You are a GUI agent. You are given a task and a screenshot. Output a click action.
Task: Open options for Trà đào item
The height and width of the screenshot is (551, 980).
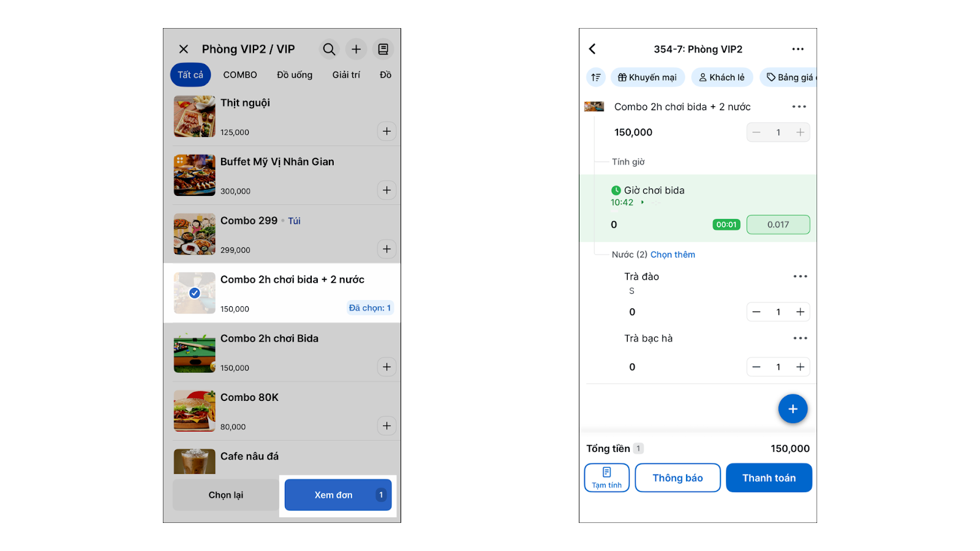tap(800, 277)
